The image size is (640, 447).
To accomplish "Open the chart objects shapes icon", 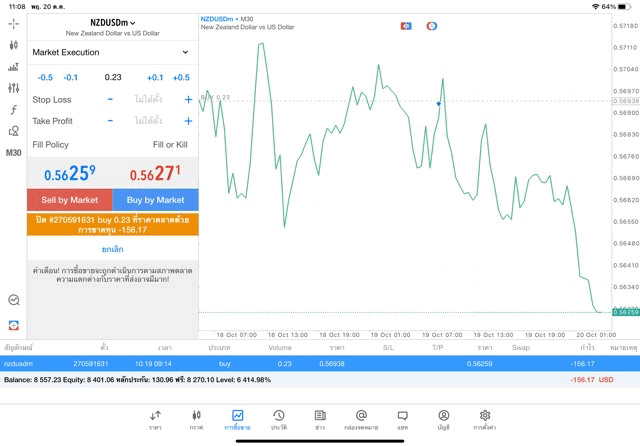I will click(13, 131).
